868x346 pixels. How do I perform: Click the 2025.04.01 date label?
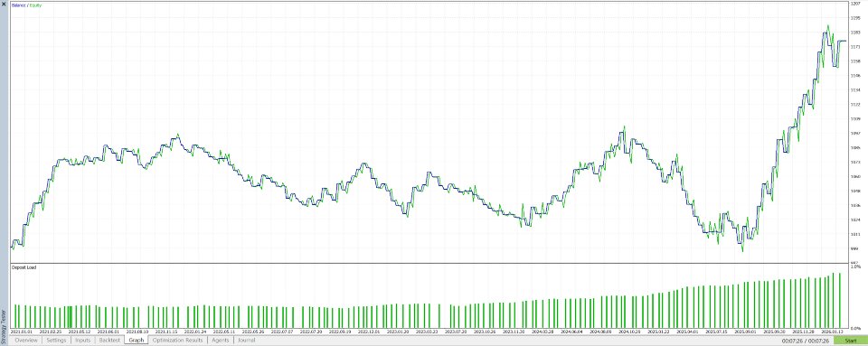pos(687,332)
